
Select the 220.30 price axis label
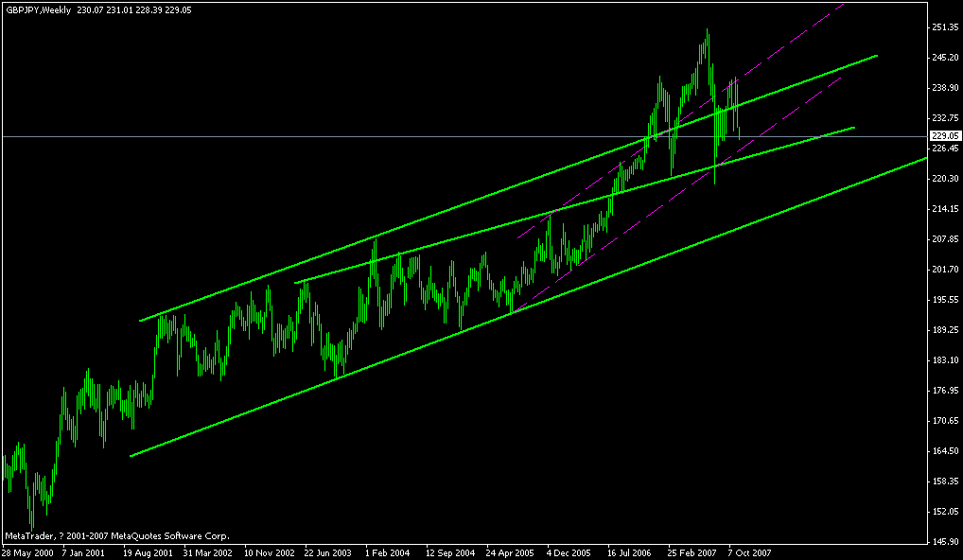945,179
